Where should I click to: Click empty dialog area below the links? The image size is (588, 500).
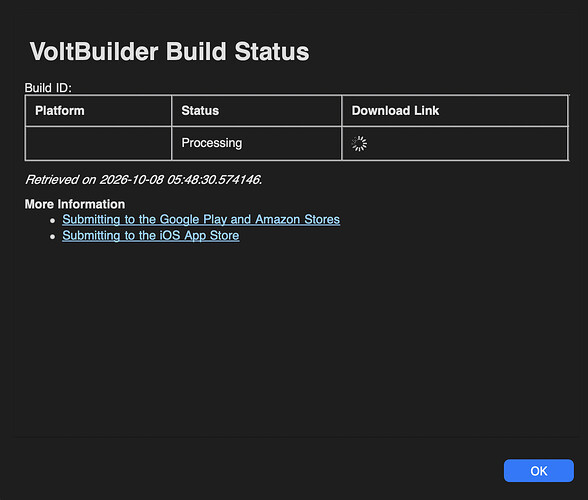coord(294,338)
